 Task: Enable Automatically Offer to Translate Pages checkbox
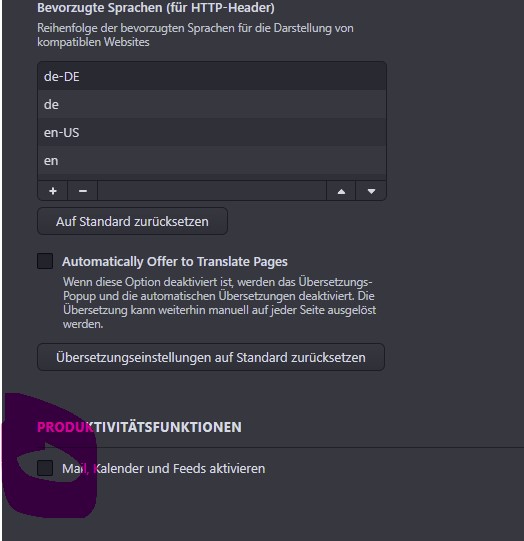click(x=45, y=261)
